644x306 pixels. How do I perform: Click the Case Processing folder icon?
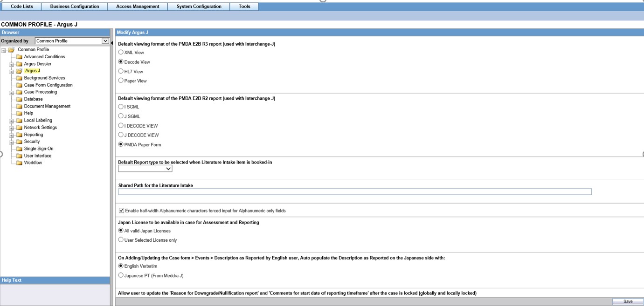click(19, 92)
